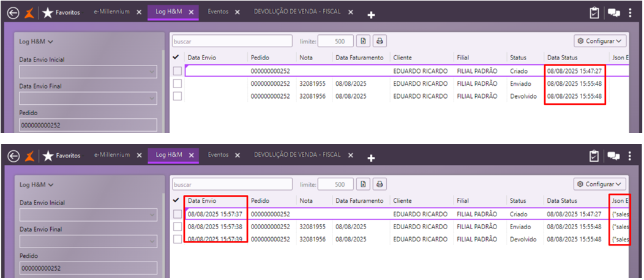Open the chat messages icon, lower screenshot
The height and width of the screenshot is (280, 644).
(x=613, y=156)
